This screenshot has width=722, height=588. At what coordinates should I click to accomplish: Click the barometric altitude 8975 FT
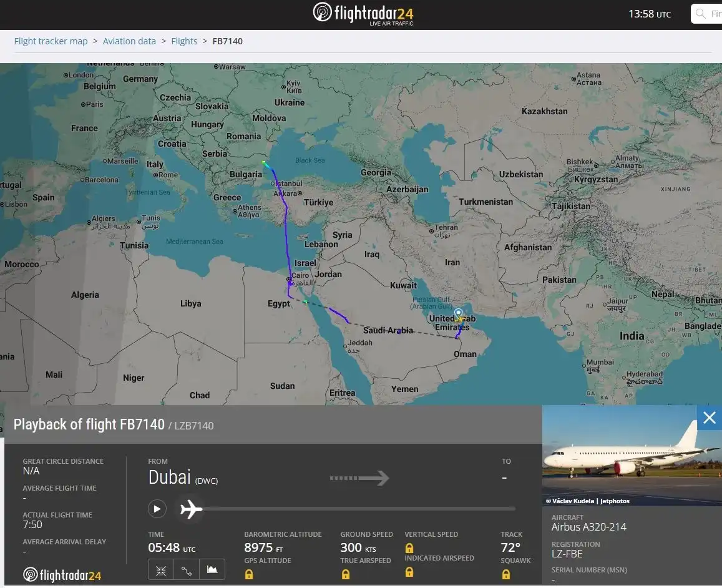263,547
